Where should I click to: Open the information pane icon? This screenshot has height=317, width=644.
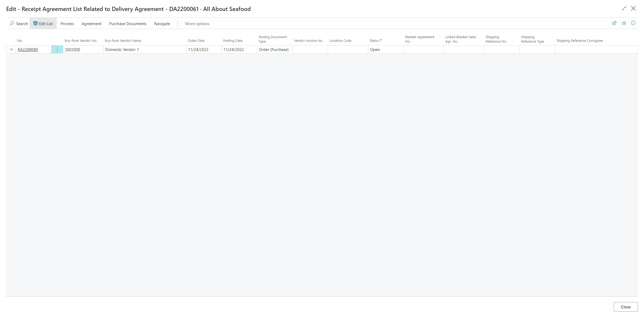(633, 23)
